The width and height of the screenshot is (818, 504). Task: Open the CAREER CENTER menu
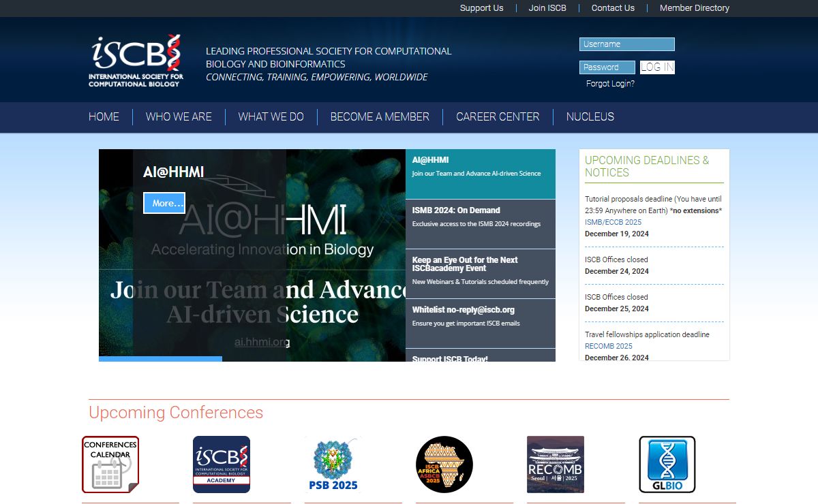(498, 117)
